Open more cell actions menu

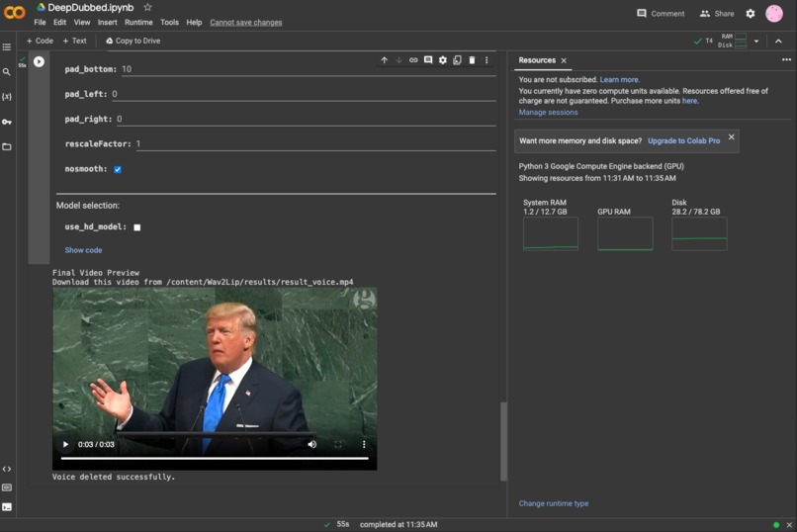tap(487, 60)
